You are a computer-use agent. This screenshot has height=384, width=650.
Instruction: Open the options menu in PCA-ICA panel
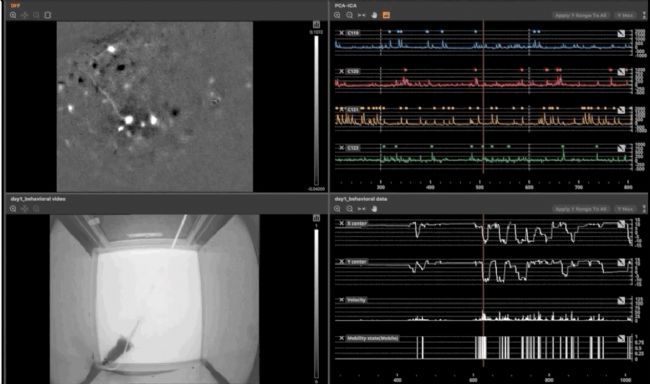[x=644, y=15]
